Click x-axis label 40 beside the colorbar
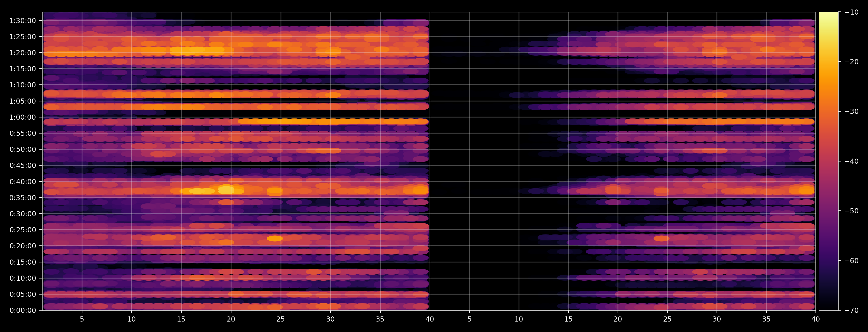The image size is (868, 332). coord(816,319)
